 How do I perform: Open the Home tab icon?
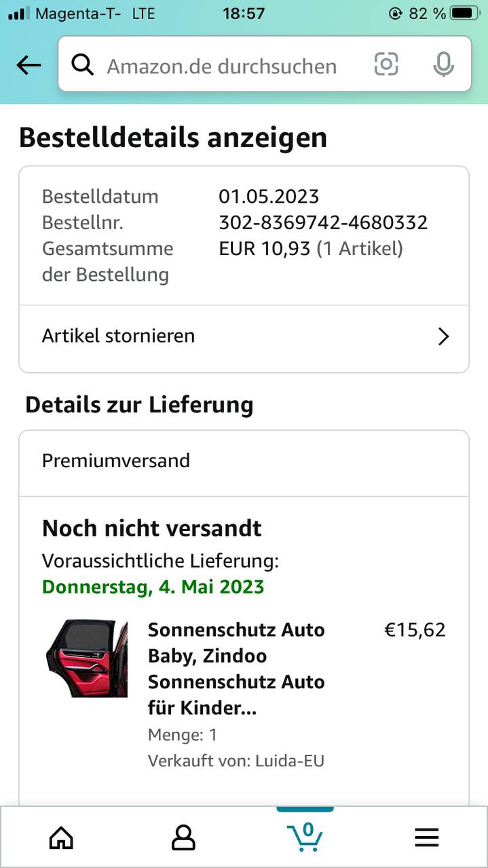[61, 838]
